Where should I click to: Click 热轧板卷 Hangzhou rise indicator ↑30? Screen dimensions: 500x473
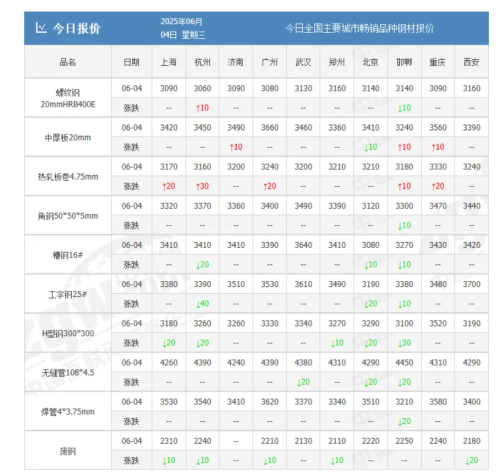pyautogui.click(x=202, y=186)
